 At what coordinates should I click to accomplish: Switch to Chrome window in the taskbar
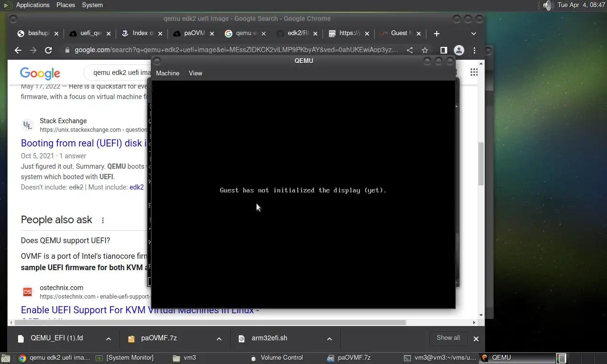[55, 358]
